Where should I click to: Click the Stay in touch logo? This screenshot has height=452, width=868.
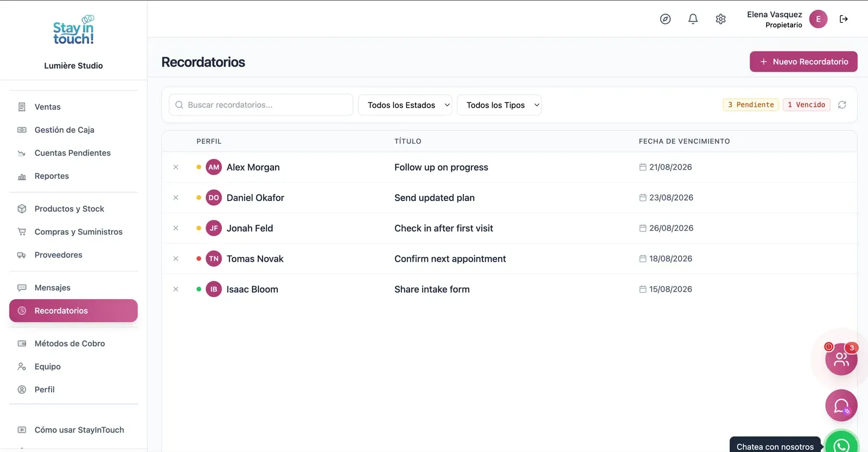coord(73,30)
